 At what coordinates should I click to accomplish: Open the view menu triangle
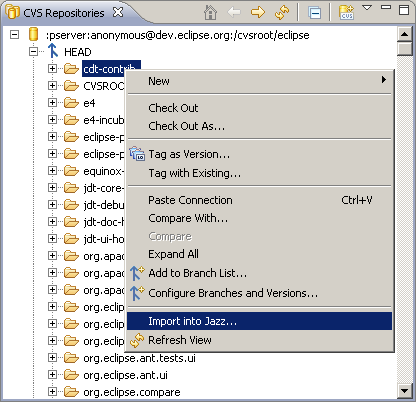point(367,8)
